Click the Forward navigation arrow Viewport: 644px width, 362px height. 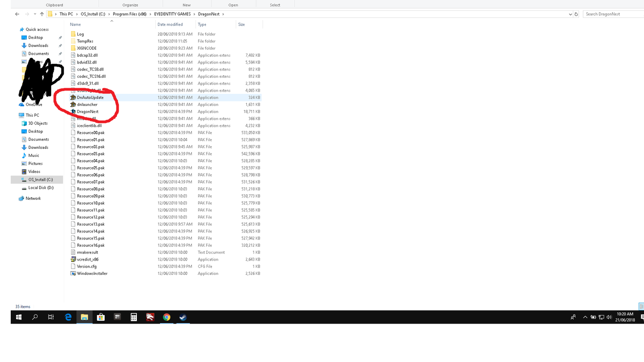[x=27, y=14]
